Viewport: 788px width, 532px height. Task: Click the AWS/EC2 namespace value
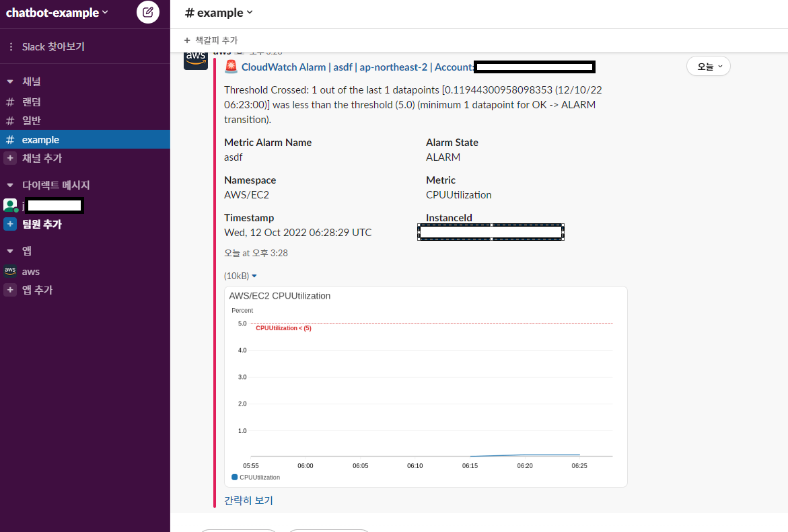pos(247,195)
